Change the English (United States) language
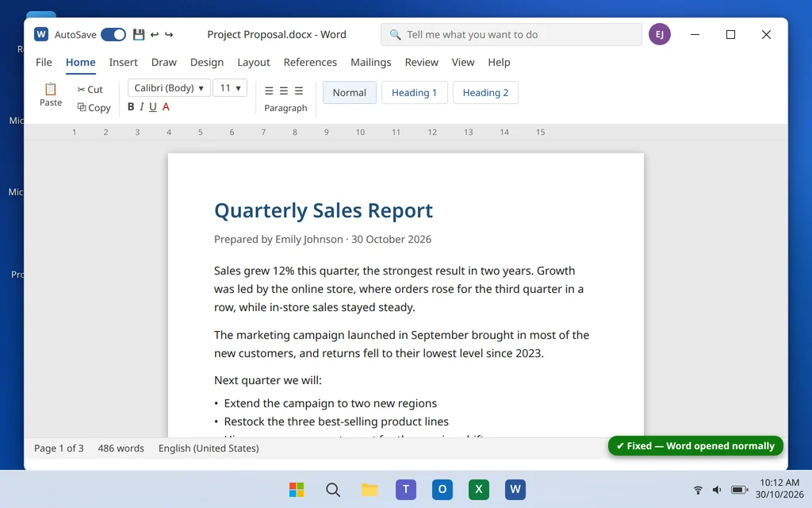 pyautogui.click(x=209, y=448)
